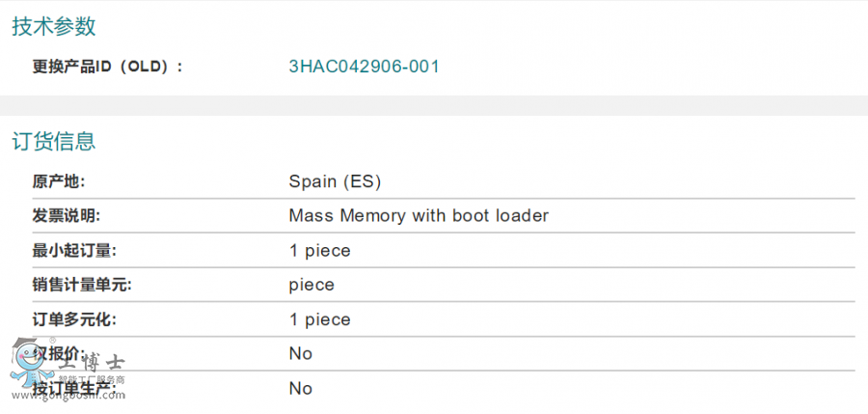Click the 发票说明 row label
Screen dimensions: 868x414
[67, 215]
